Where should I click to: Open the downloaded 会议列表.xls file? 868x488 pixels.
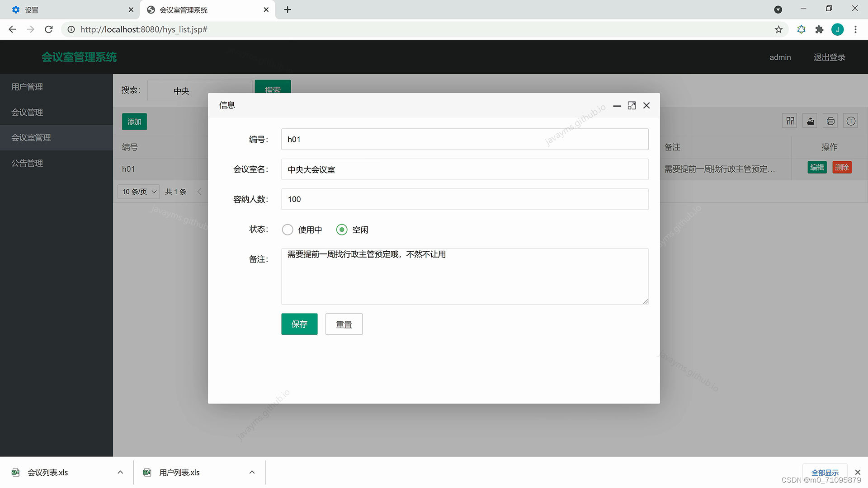point(47,472)
